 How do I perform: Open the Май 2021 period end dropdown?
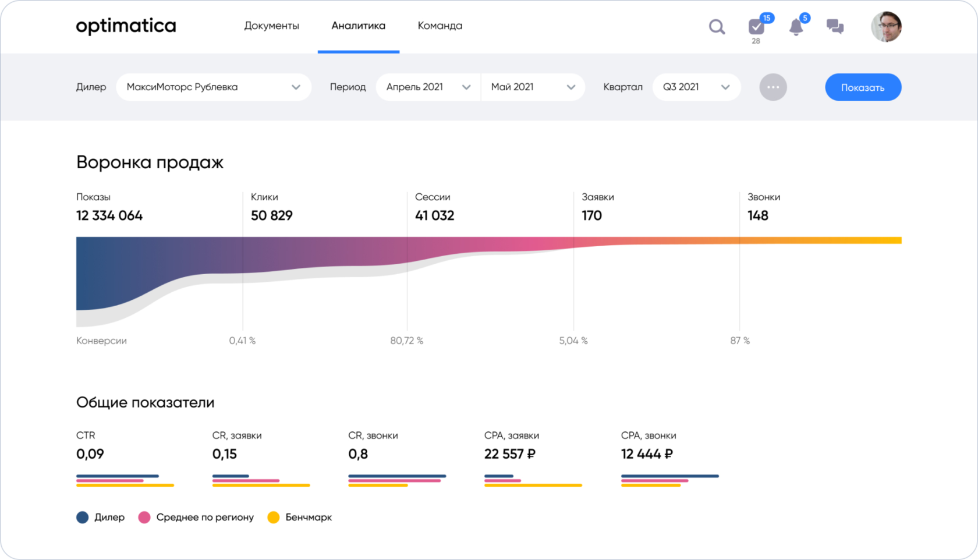[533, 87]
